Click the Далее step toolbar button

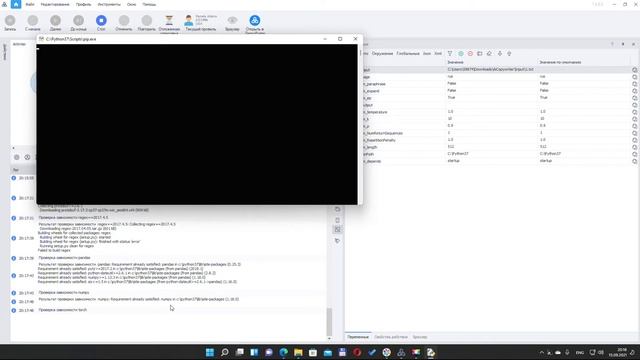click(56, 23)
